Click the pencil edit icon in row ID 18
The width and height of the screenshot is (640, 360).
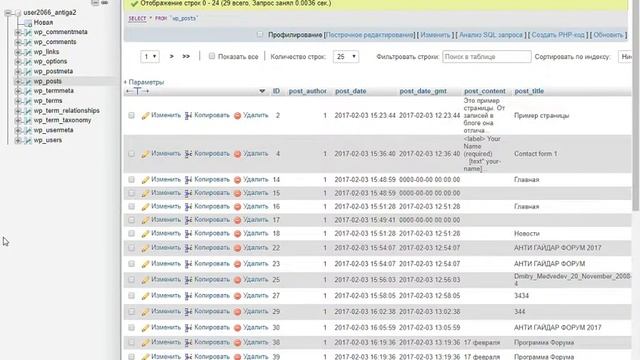[145, 234]
